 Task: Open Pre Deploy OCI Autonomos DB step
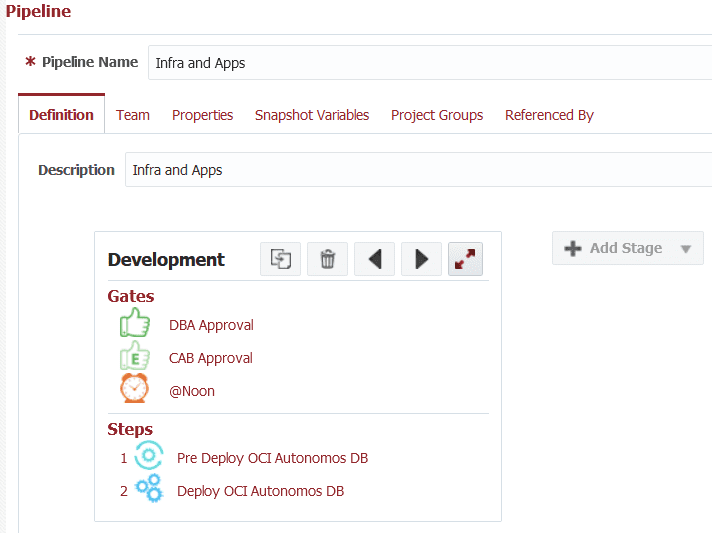(272, 458)
